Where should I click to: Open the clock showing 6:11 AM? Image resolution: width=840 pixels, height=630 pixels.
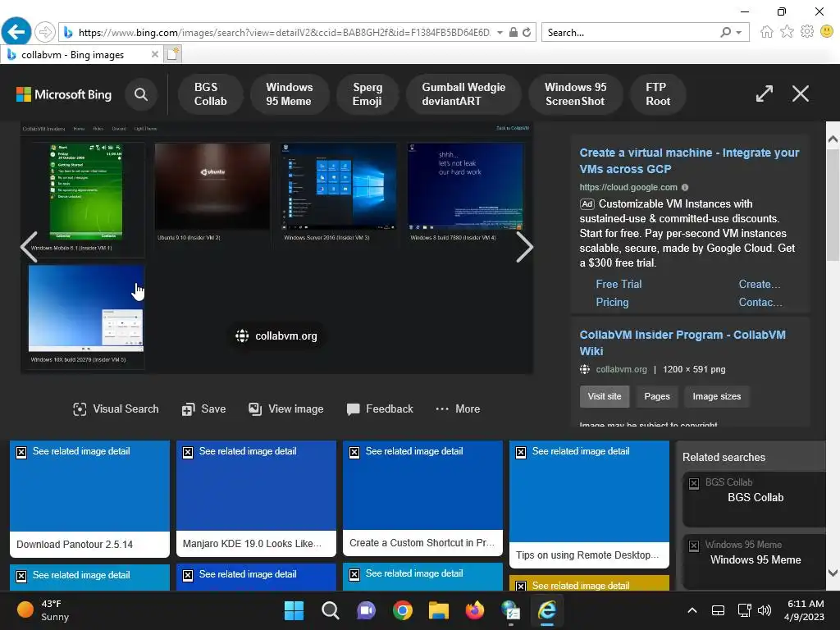click(805, 610)
